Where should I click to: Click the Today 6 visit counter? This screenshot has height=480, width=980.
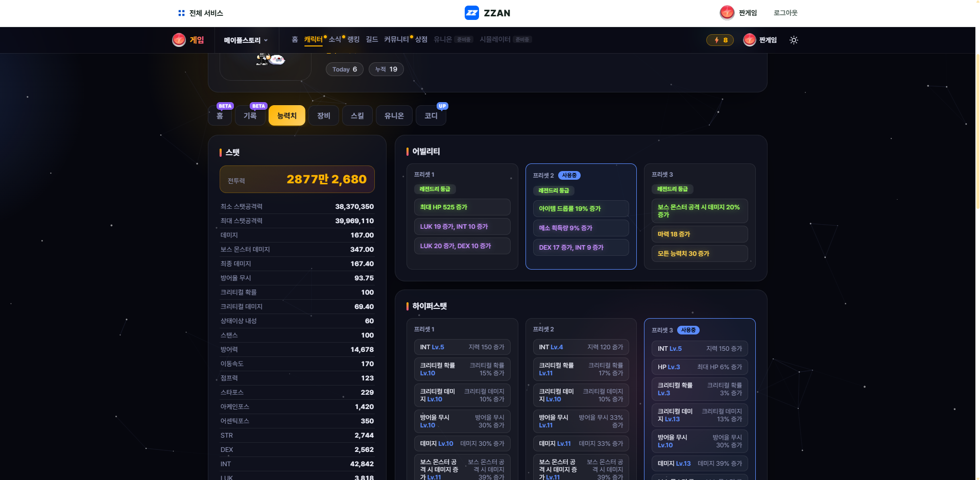coord(345,69)
